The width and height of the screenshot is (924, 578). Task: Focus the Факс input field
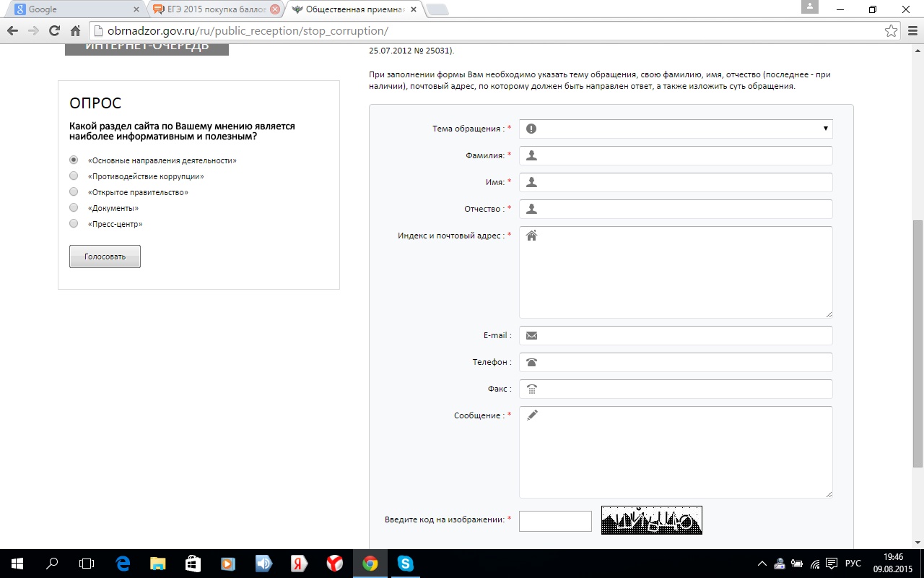coord(676,389)
